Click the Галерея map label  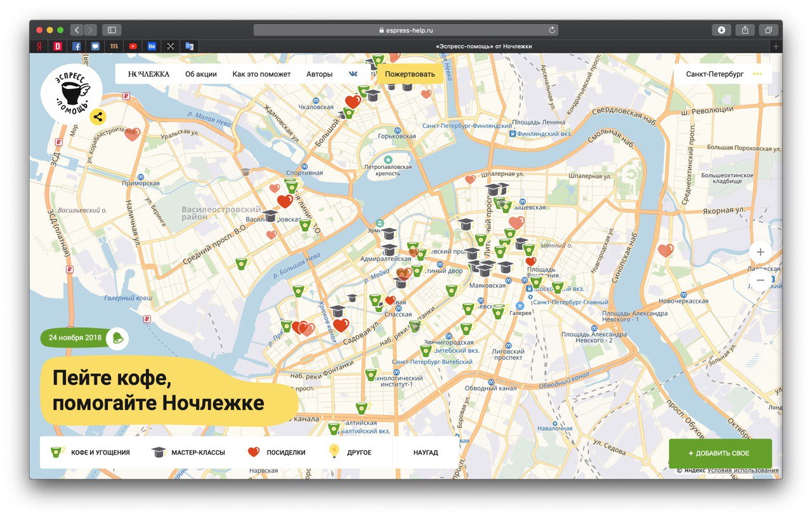pyautogui.click(x=520, y=312)
